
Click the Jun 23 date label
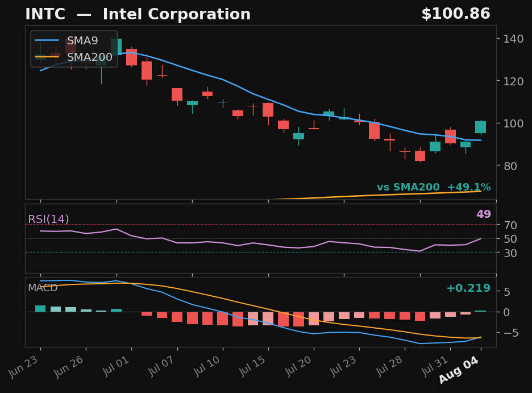coord(23,367)
